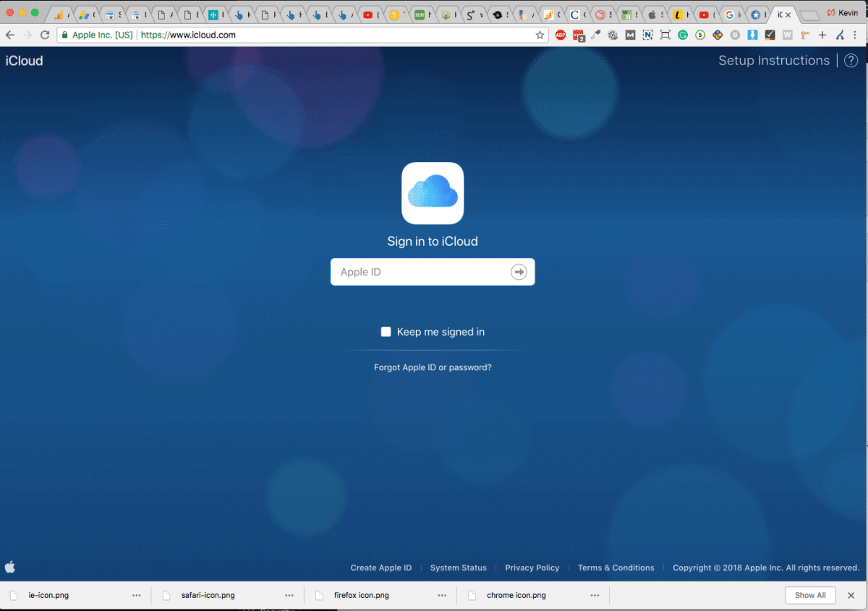Open the blue download arrow extension
The image size is (868, 611).
752,35
